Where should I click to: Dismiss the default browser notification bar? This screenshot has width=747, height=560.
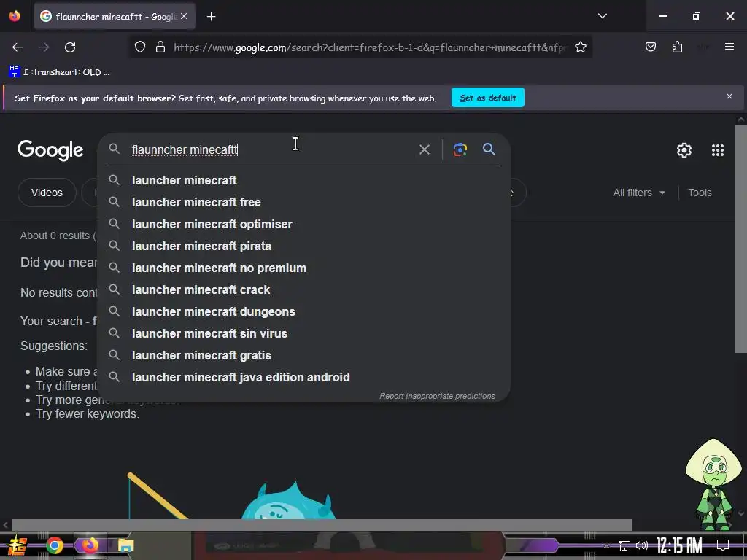[729, 97]
